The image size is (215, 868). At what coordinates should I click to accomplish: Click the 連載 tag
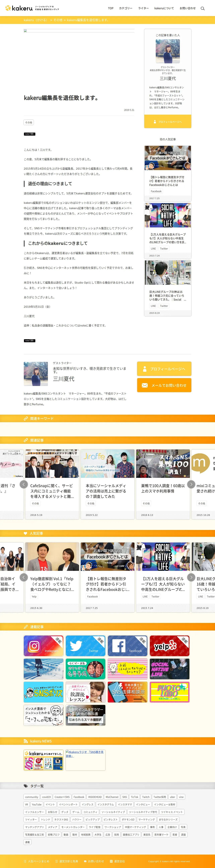click(28, 842)
